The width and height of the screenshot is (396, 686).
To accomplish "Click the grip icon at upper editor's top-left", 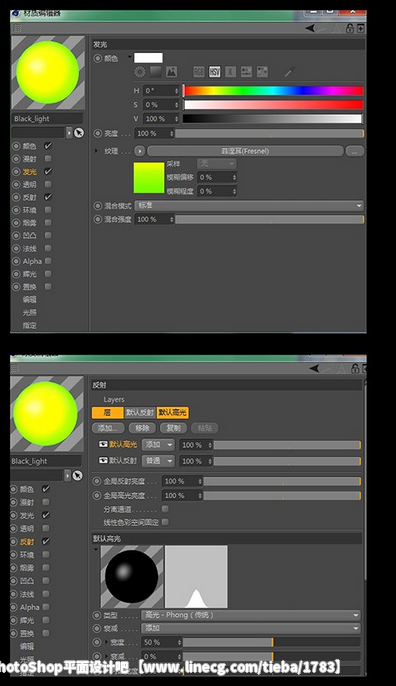I will (17, 28).
